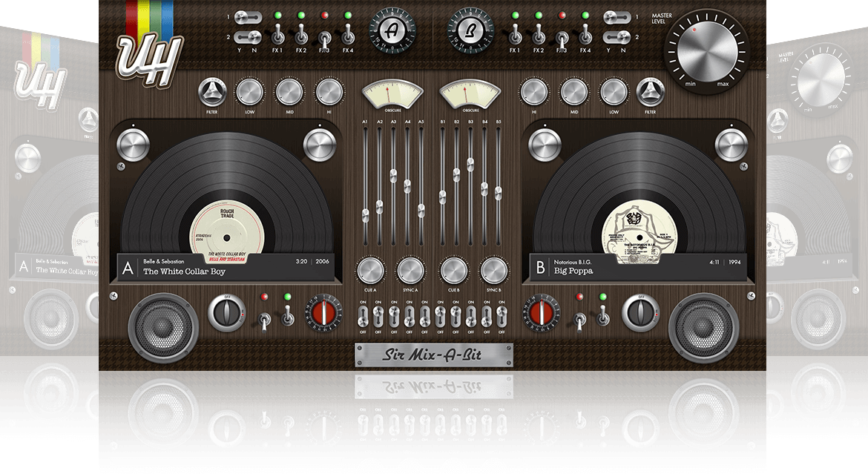This screenshot has height=474, width=868.
Task: Click the SYNC B knob
Action: tap(493, 270)
